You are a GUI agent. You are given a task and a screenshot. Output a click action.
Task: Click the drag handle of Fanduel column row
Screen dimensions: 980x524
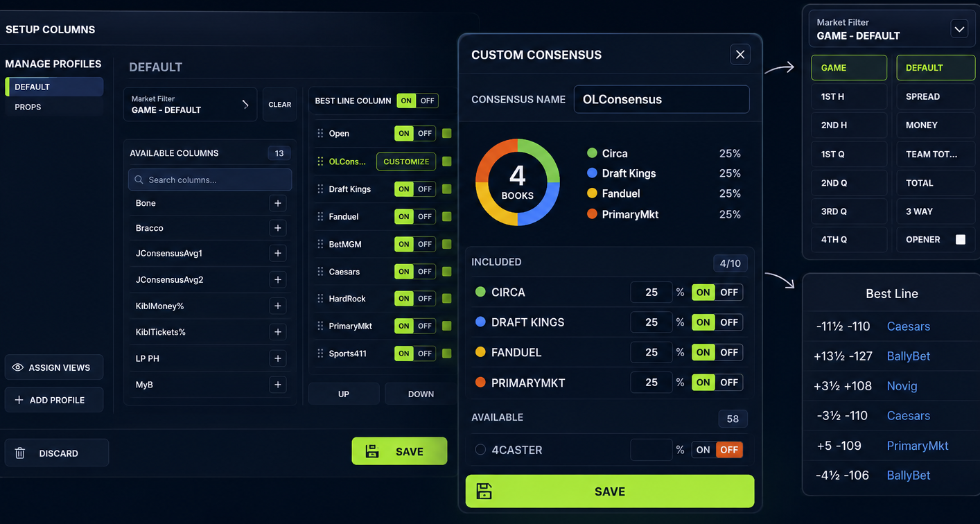320,216
